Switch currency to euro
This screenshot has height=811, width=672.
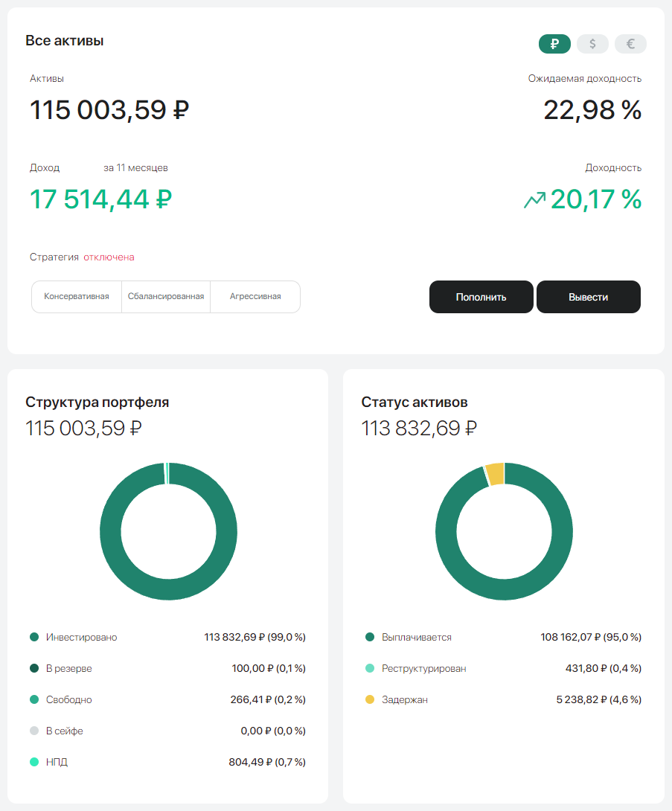tap(630, 44)
